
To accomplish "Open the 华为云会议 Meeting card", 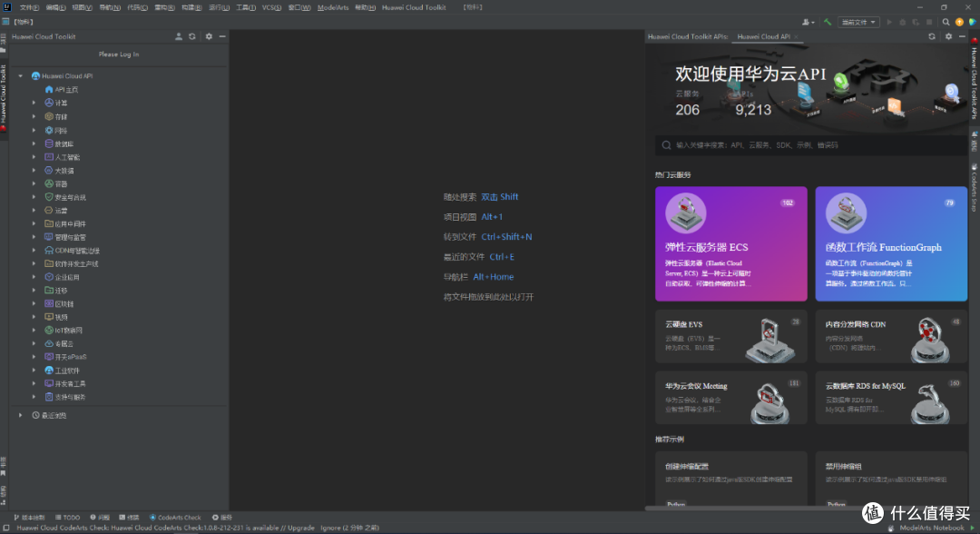I will (731, 398).
